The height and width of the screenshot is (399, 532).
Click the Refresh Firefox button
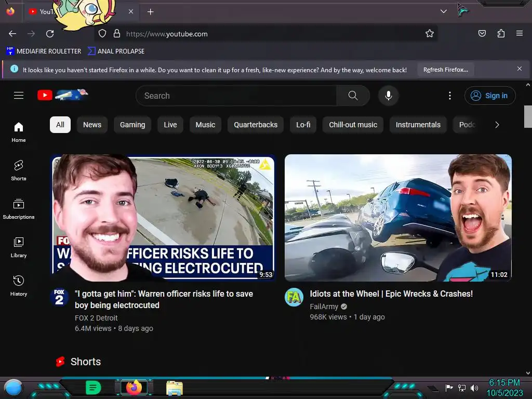[x=446, y=70]
